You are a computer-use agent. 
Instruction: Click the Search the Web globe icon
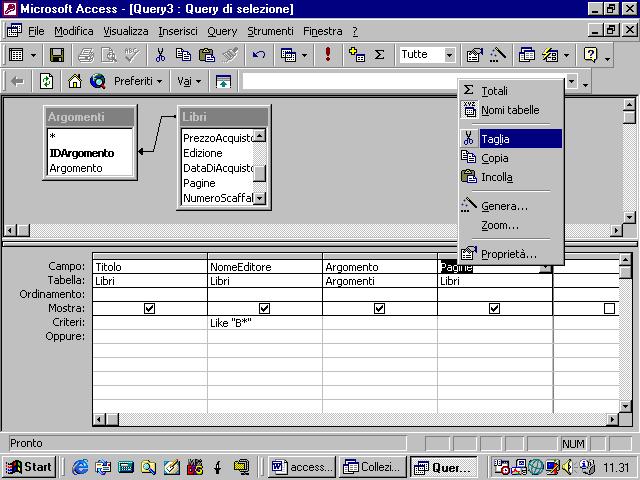[98, 81]
